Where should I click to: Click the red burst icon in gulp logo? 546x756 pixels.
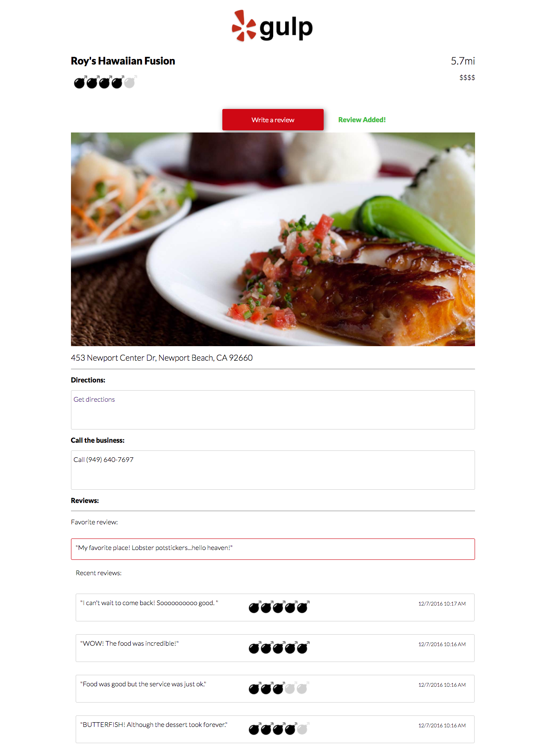click(244, 26)
